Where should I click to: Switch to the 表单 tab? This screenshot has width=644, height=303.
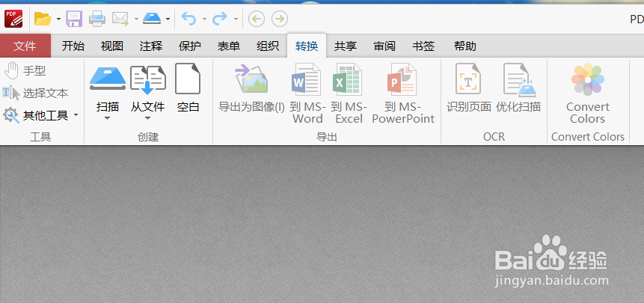click(x=229, y=46)
